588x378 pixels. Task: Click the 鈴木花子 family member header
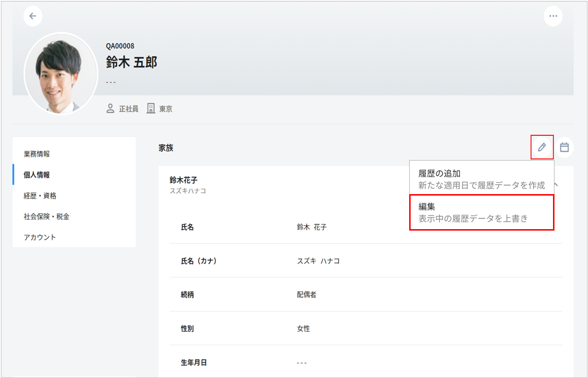pos(184,180)
